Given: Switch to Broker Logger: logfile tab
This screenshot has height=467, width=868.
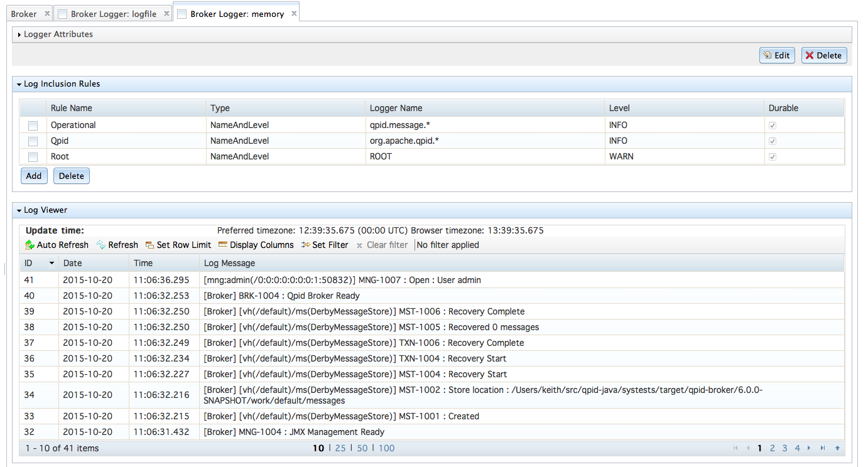Looking at the screenshot, I should 113,14.
